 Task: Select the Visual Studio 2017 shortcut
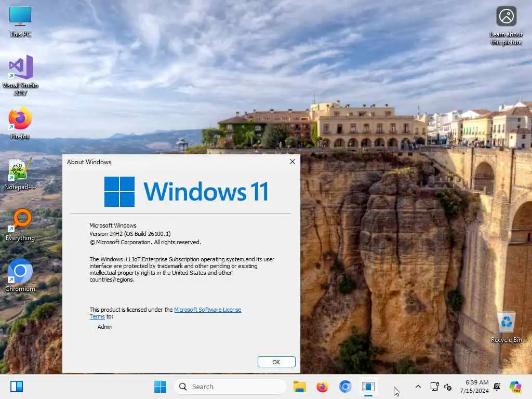pyautogui.click(x=20, y=75)
